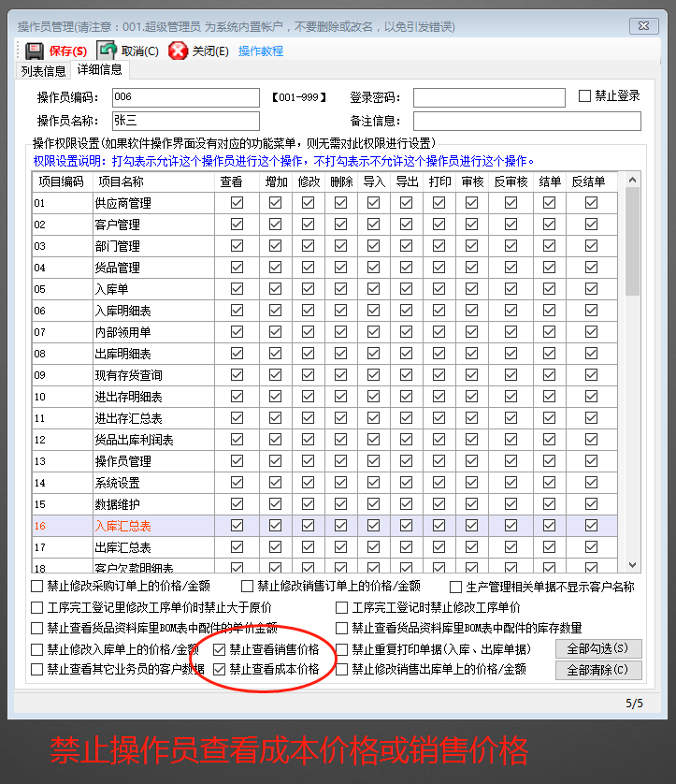
Task: Click the 操作员编码 field containing 006
Action: coord(186,97)
